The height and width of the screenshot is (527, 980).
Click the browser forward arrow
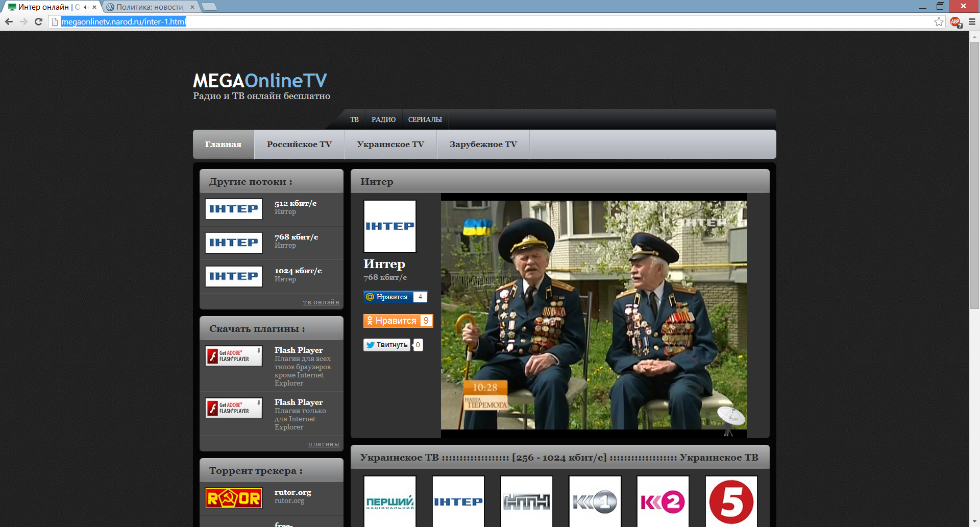[x=23, y=21]
